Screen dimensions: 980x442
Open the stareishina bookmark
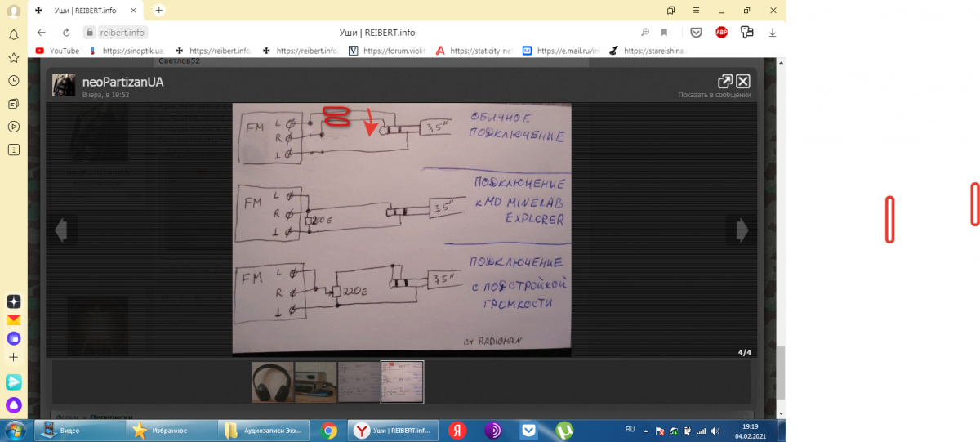648,50
